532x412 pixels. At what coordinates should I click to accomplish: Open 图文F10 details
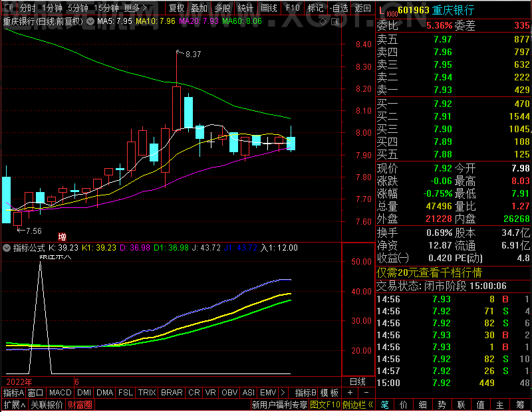tap(325, 405)
